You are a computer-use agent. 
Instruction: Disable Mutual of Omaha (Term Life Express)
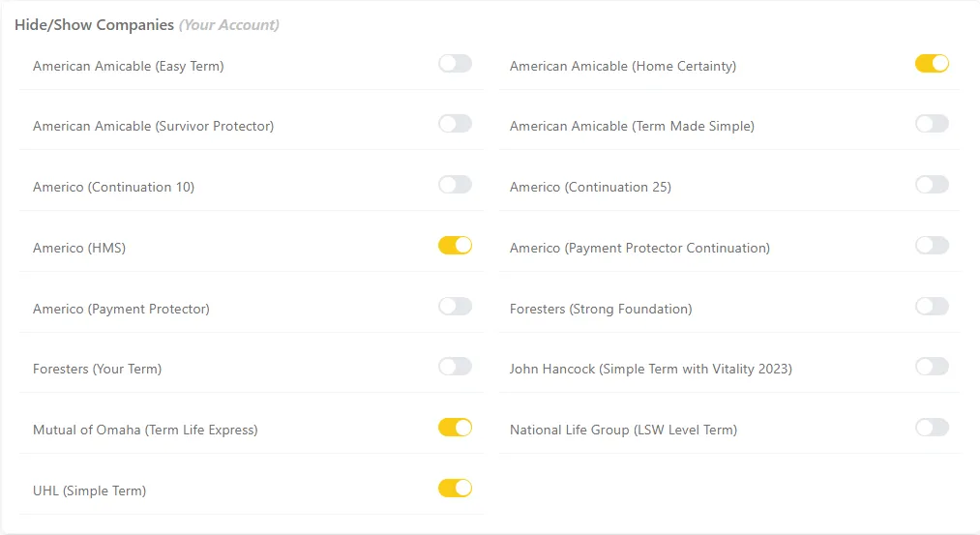point(455,428)
